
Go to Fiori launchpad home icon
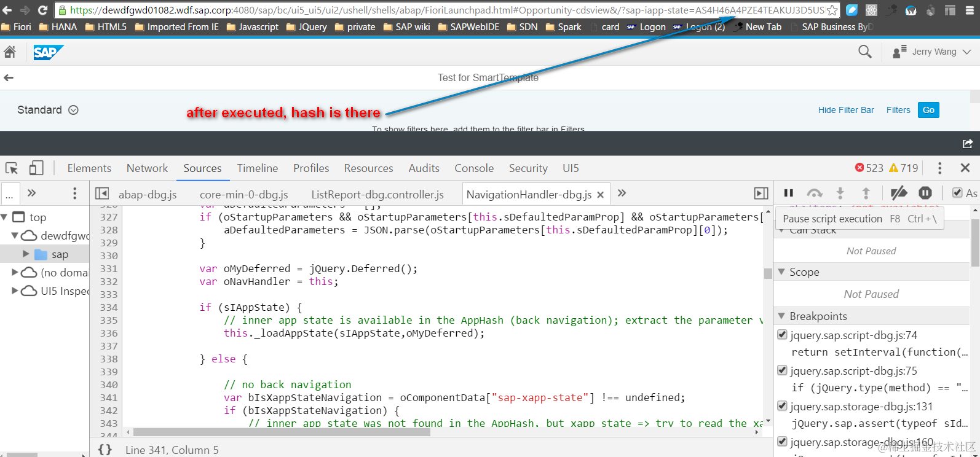tap(10, 52)
